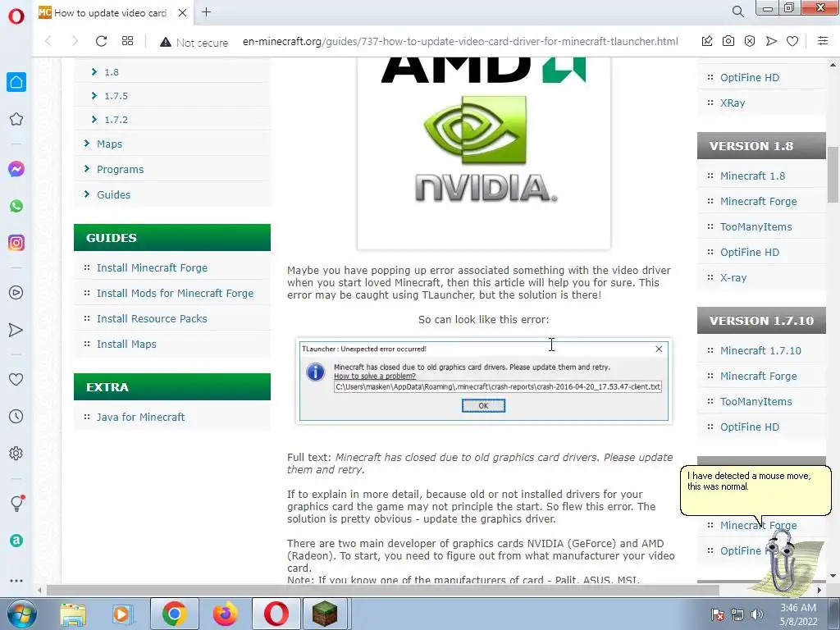Open Opera main menu logo
Image resolution: width=840 pixels, height=630 pixels.
(x=16, y=16)
